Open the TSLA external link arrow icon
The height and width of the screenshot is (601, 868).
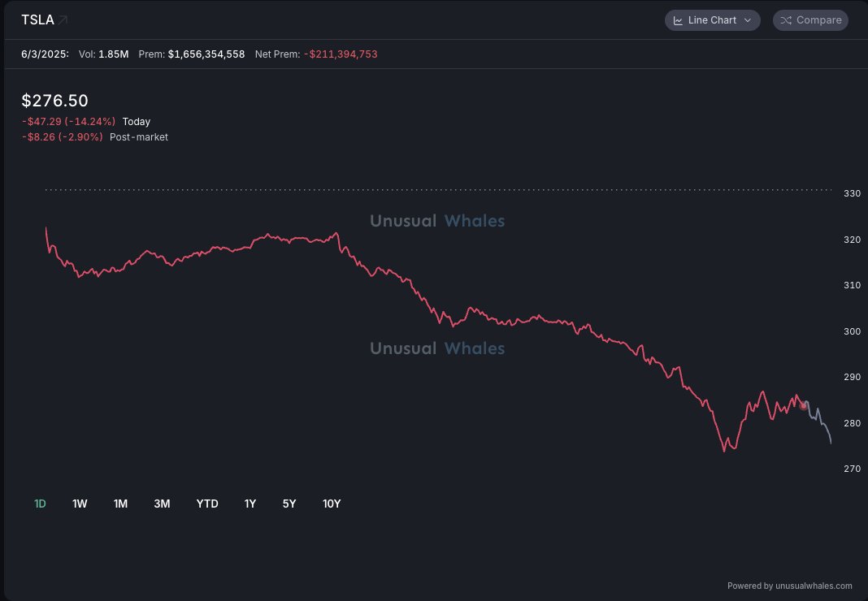(x=63, y=20)
